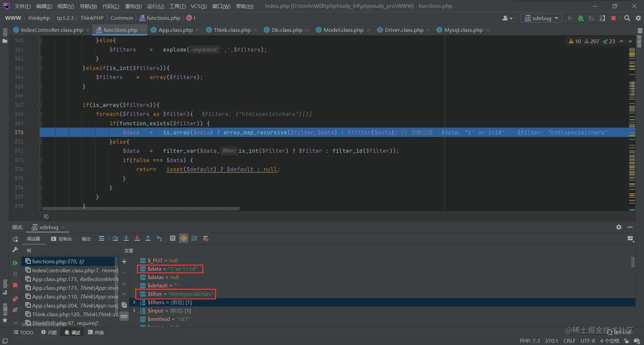Open the xdebug run configuration dropdown
Image resolution: width=644 pixels, height=345 pixels.
tap(541, 18)
